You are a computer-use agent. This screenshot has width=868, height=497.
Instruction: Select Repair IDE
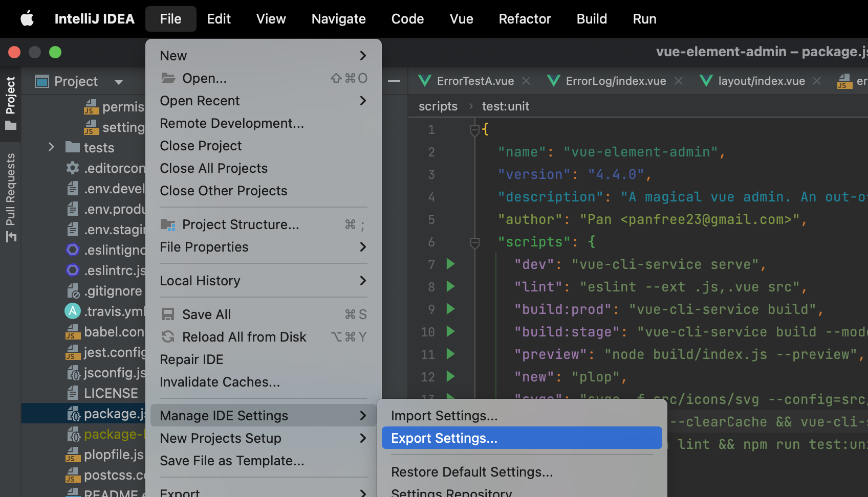tap(264, 359)
